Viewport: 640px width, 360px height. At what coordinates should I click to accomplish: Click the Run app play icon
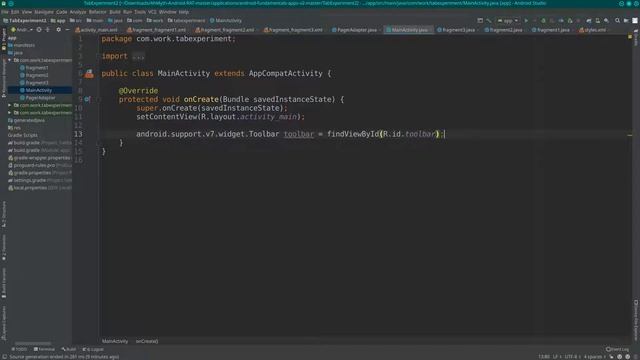click(x=526, y=20)
